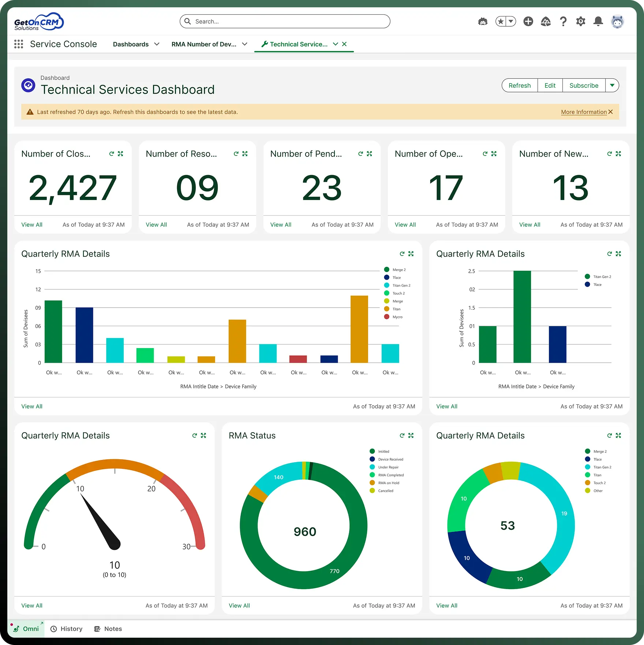The image size is (644, 645).
Task: Open the History panel toggle
Action: pyautogui.click(x=66, y=629)
